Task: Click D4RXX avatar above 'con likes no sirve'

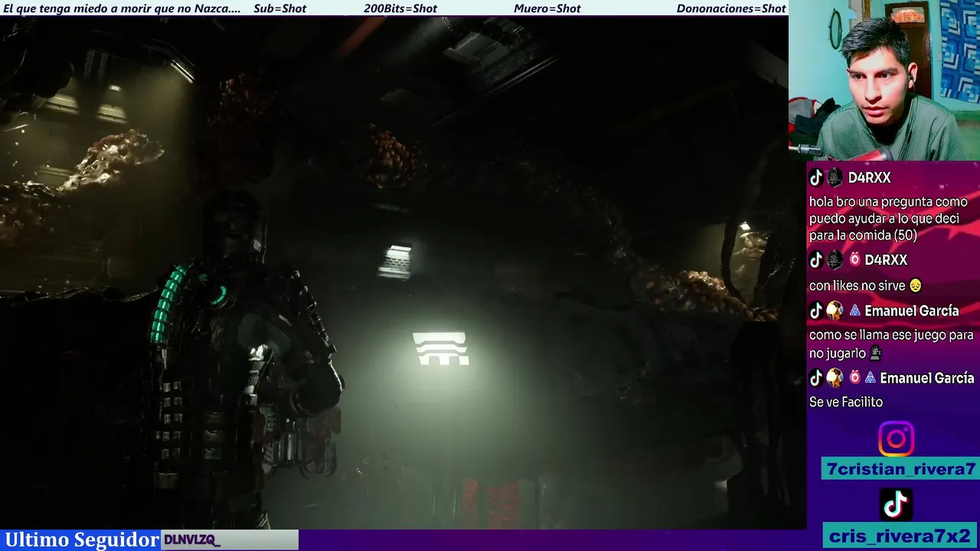Action: [x=835, y=260]
